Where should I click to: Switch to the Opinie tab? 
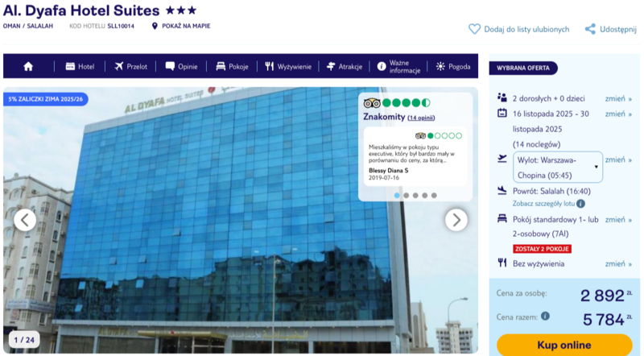point(181,66)
